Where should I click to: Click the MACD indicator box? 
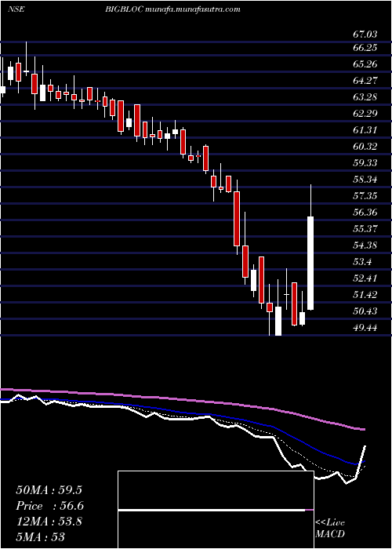click(216, 510)
